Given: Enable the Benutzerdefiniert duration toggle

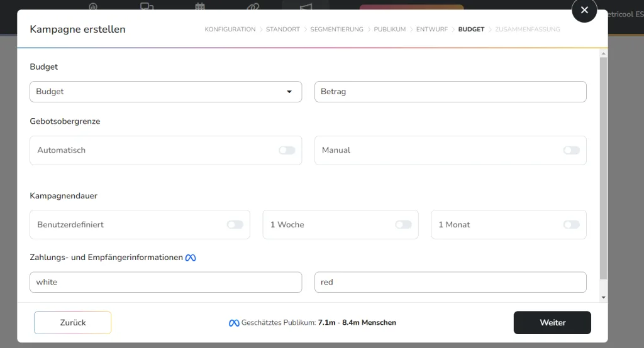Looking at the screenshot, I should tap(235, 225).
